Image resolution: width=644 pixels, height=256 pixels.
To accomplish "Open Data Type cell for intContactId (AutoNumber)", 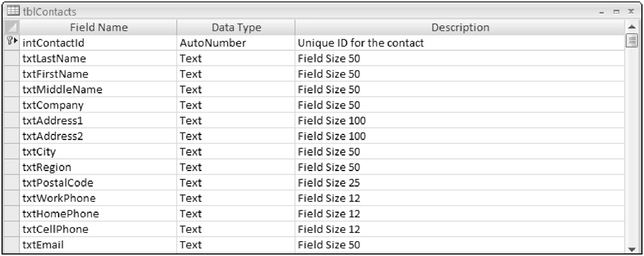I will point(236,42).
